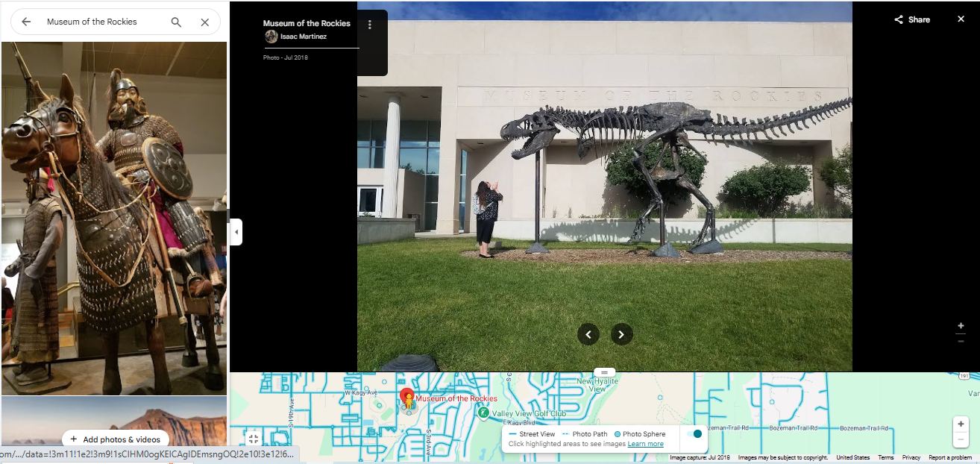Click the Share button
Screen dimensions: 980x464
pyautogui.click(x=912, y=19)
